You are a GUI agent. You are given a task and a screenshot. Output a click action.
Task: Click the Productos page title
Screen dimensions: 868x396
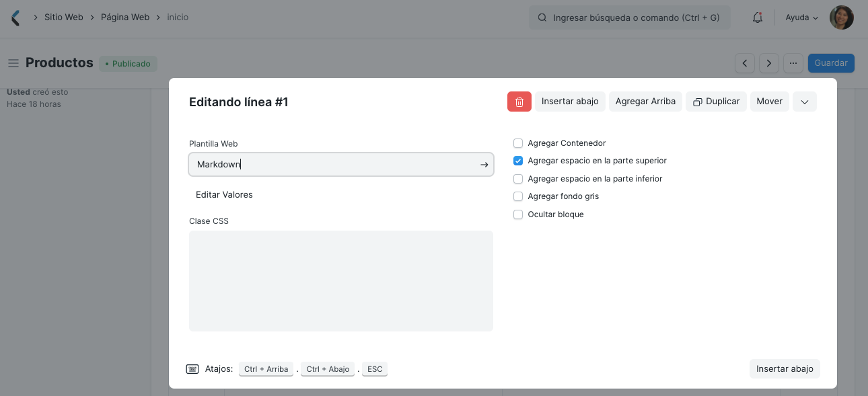pos(59,63)
